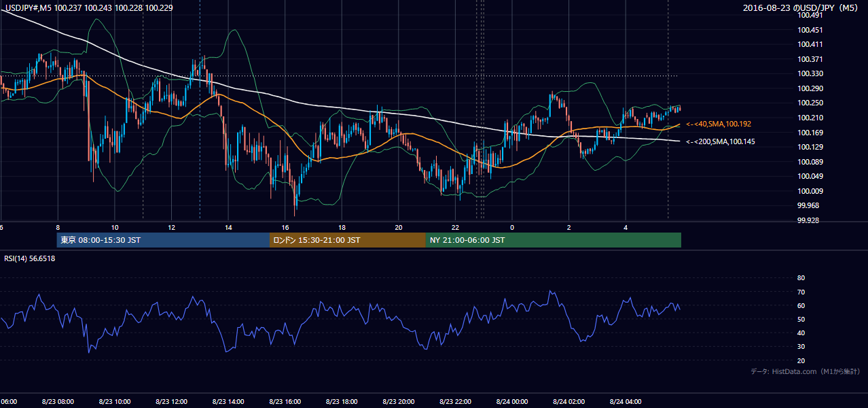Image resolution: width=868 pixels, height=408 pixels.
Task: Click RSI level 70 on the scale
Action: tap(801, 292)
